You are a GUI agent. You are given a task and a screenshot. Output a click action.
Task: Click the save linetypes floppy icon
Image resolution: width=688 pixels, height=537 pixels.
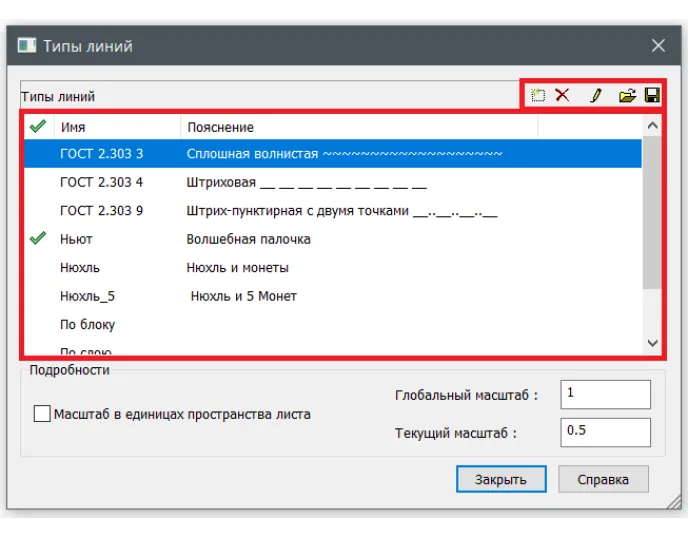point(652,96)
